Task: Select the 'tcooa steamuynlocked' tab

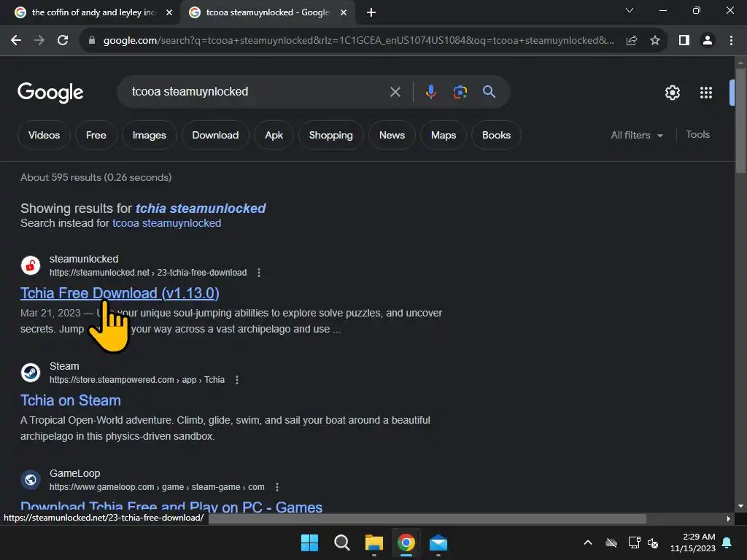Action: tap(267, 12)
